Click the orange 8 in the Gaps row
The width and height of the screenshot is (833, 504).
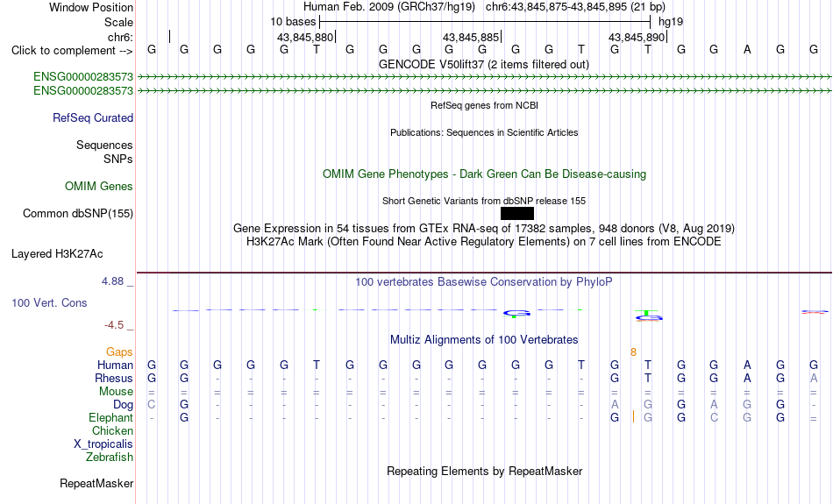pyautogui.click(x=633, y=352)
